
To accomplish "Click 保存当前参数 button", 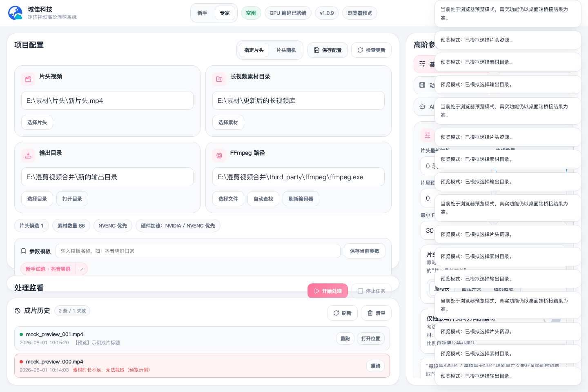I will coord(365,251).
